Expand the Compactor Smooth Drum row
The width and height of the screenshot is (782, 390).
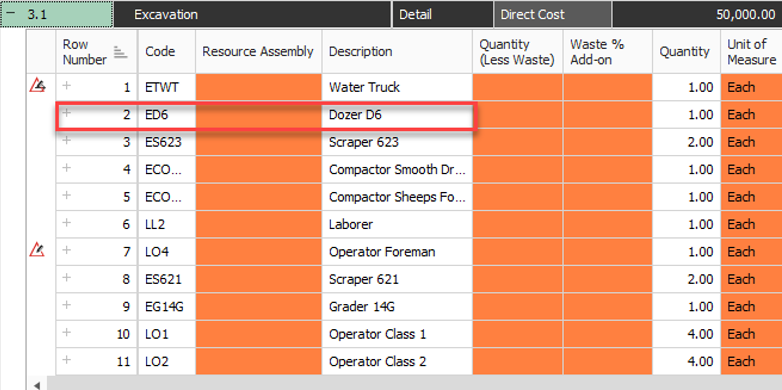66,168
